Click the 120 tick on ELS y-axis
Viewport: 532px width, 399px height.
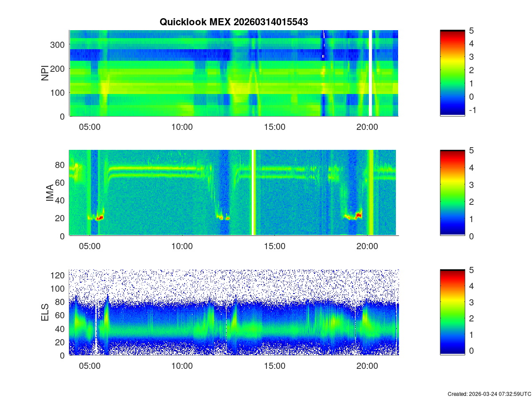tap(59, 275)
